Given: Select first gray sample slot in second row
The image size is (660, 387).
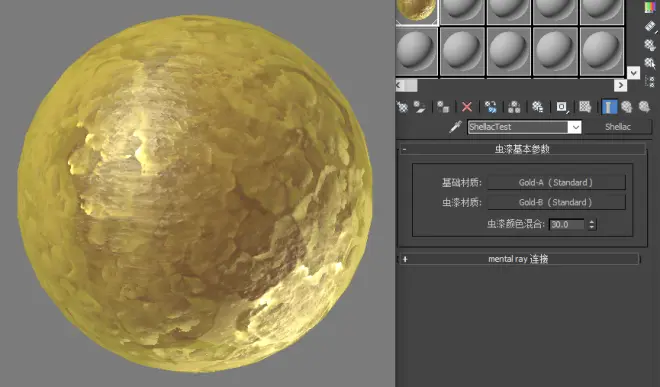Looking at the screenshot, I should tap(417, 51).
